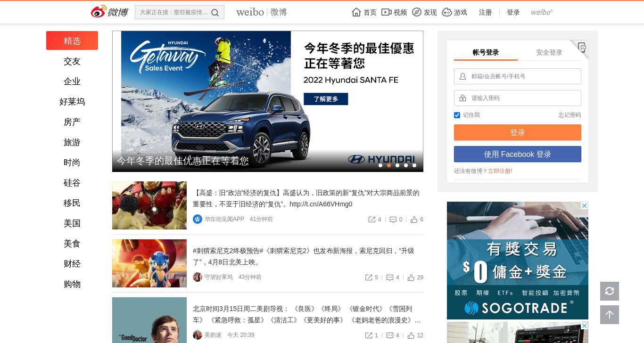The width and height of the screenshot is (644, 343).
Task: Like the 高盛 post thumbs-up icon
Action: point(414,220)
